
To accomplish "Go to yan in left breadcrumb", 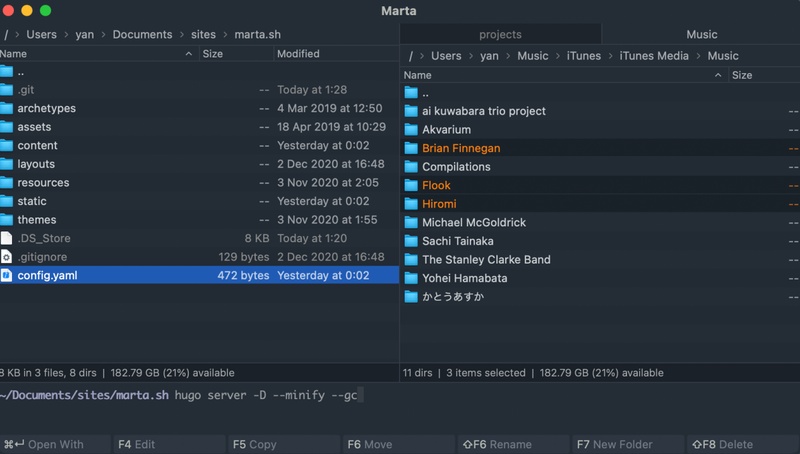I will (85, 34).
